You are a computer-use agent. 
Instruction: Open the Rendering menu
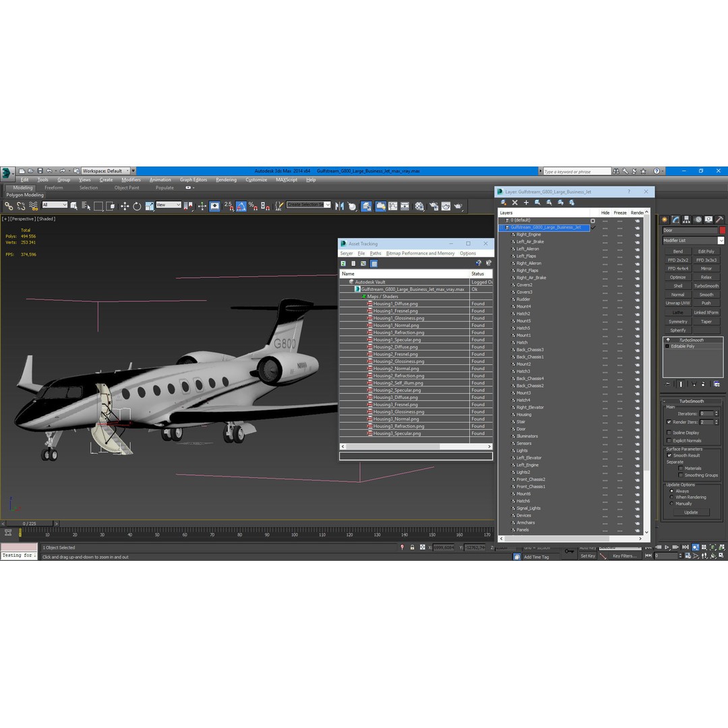click(x=226, y=180)
